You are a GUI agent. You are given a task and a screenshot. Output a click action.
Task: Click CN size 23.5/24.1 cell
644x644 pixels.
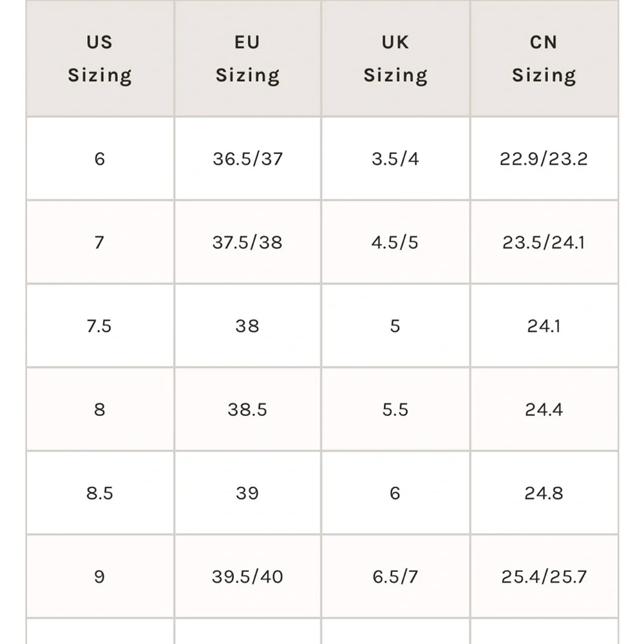tap(544, 242)
